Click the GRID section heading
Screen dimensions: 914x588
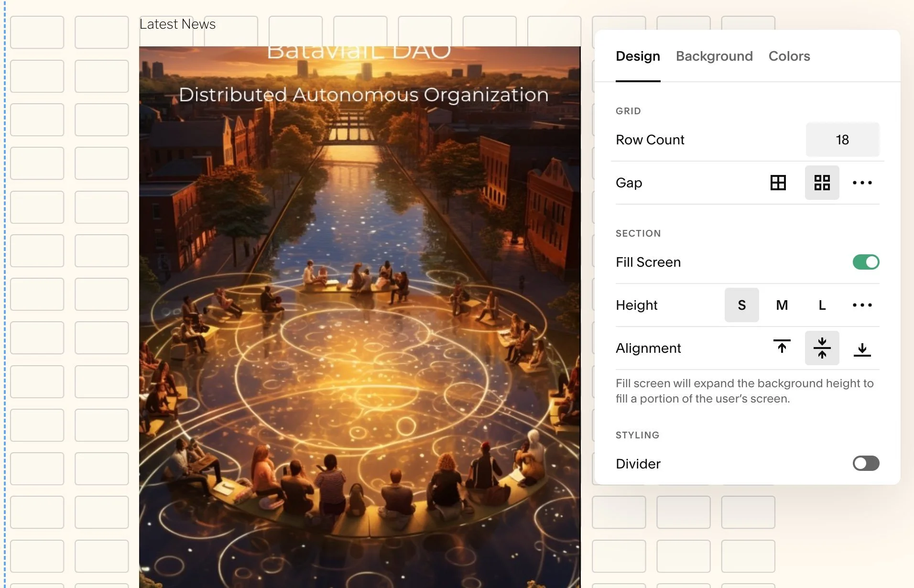[628, 111]
